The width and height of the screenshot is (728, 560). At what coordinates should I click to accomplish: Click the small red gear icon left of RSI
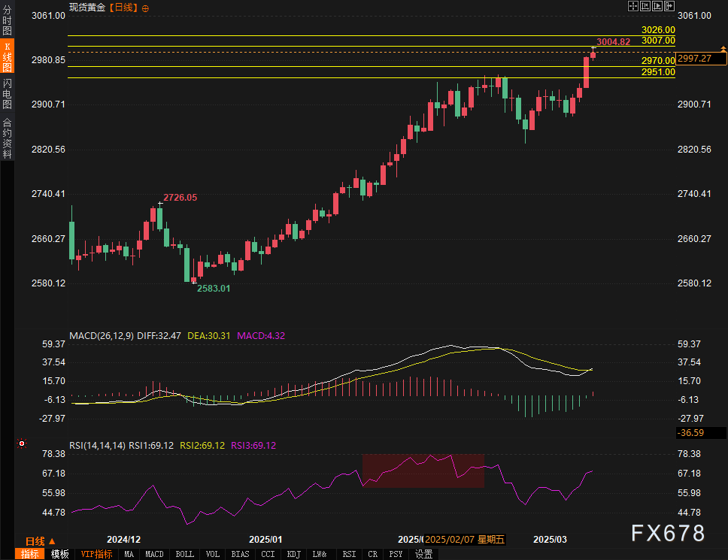[22, 443]
